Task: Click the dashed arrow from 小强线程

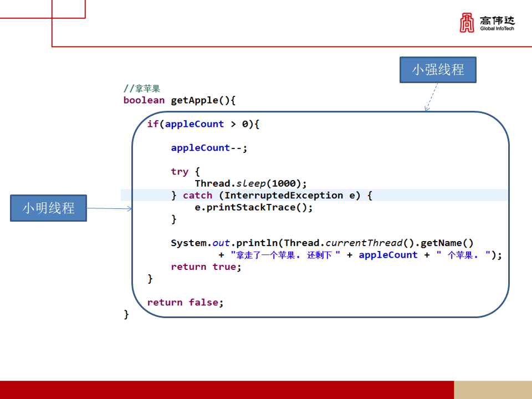Action: point(432,97)
